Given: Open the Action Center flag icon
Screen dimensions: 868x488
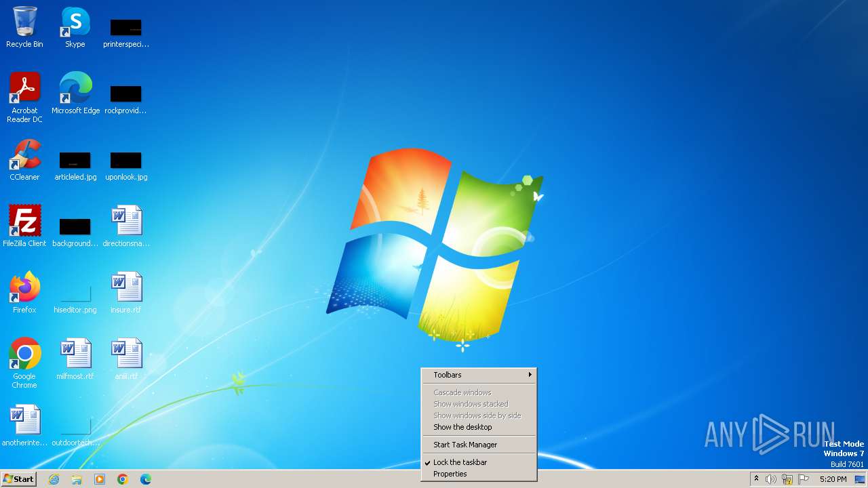Looking at the screenshot, I should click(804, 479).
